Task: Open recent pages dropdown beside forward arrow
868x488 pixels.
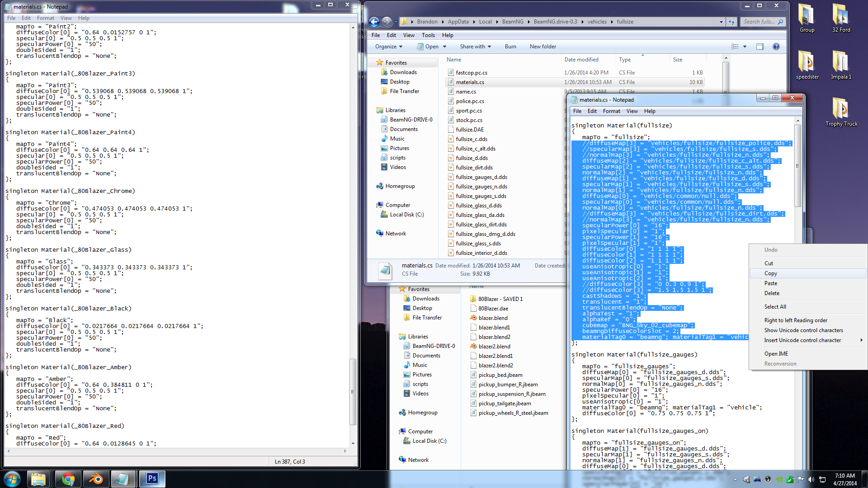Action: pyautogui.click(x=396, y=22)
